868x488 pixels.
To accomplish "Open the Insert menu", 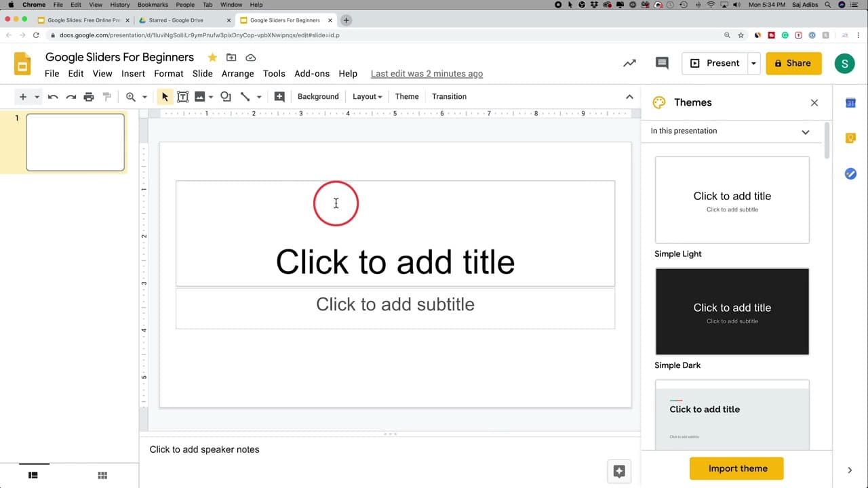I will [134, 73].
